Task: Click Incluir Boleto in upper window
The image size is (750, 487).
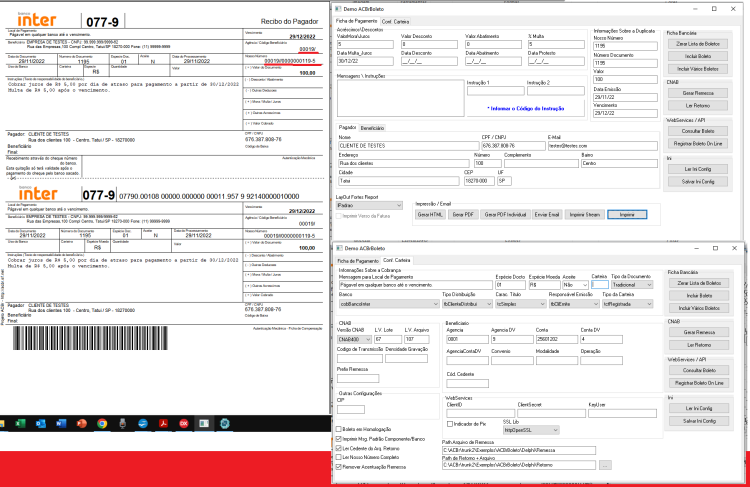Action: (x=698, y=56)
